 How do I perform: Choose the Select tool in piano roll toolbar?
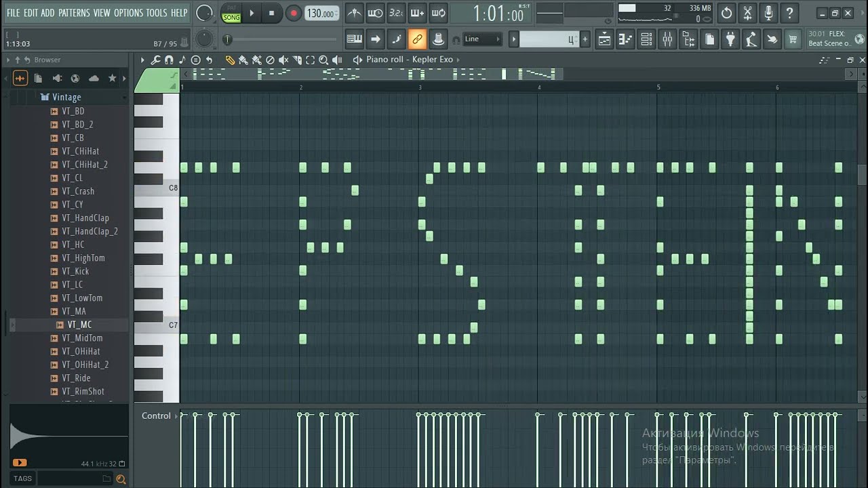(x=310, y=60)
